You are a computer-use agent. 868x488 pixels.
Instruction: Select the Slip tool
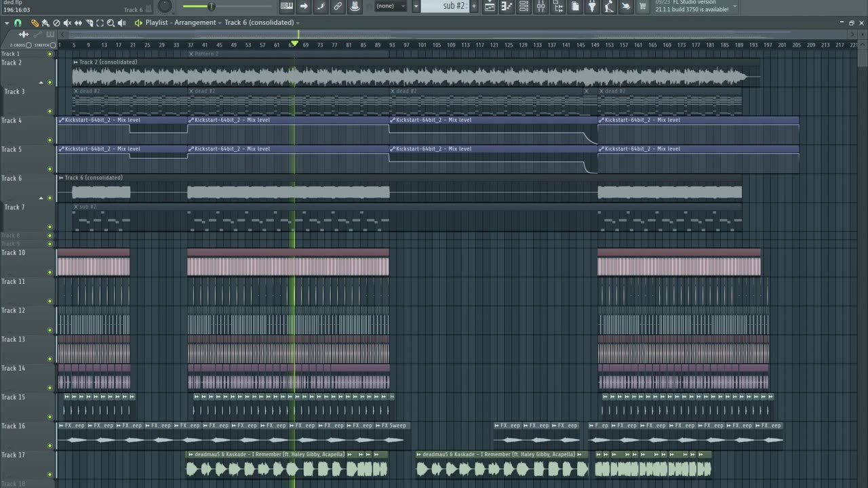(78, 22)
